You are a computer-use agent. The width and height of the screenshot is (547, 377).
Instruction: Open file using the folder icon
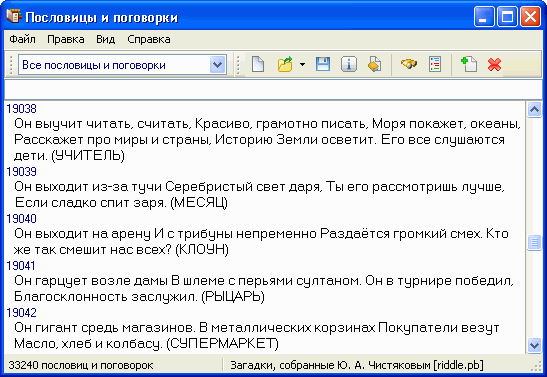point(285,65)
